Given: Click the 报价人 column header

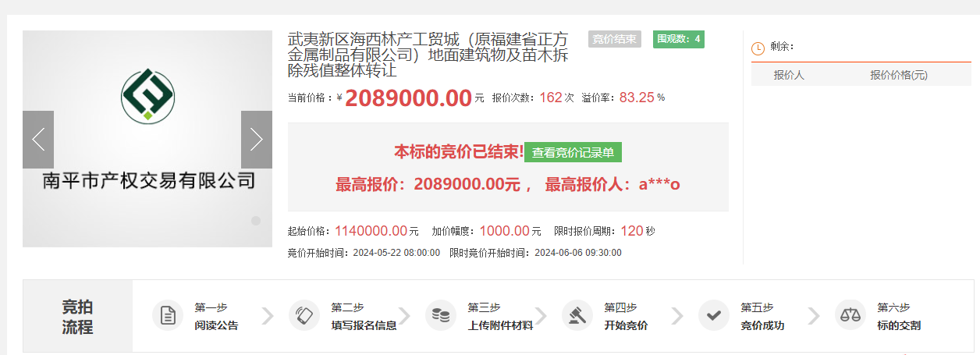Looking at the screenshot, I should point(789,75).
